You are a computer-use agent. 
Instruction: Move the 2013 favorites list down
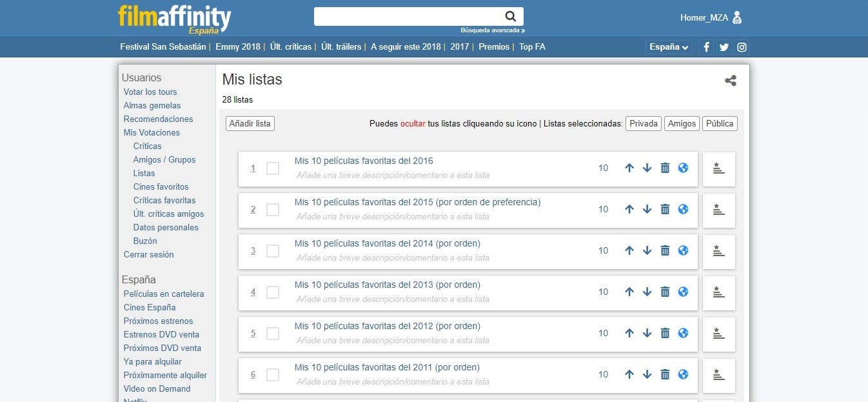[647, 292]
